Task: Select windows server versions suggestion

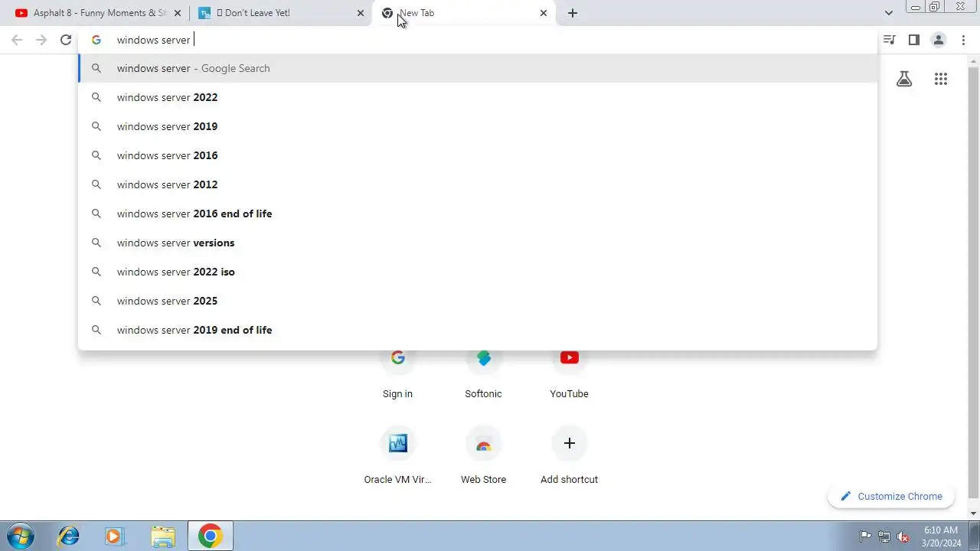Action: pos(478,243)
